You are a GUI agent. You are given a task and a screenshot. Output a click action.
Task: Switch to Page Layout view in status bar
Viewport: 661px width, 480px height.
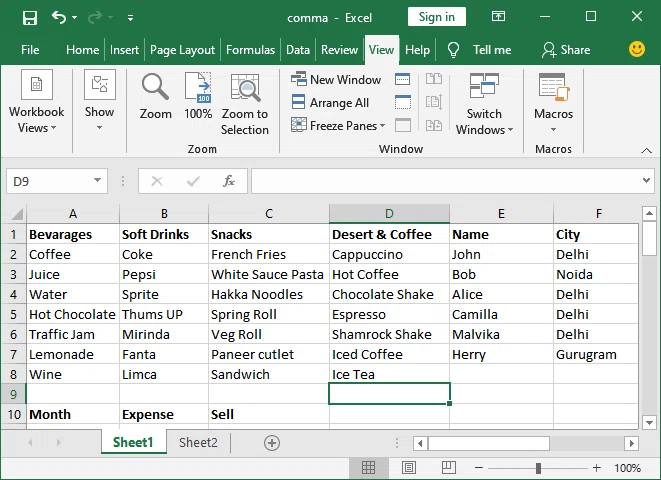pyautogui.click(x=408, y=467)
